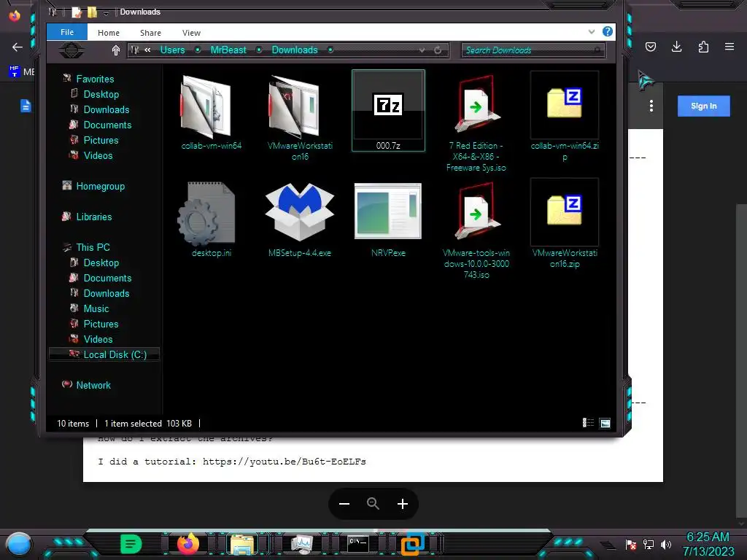Open Firefox extensions icon
The width and height of the screenshot is (747, 560).
[x=703, y=47]
